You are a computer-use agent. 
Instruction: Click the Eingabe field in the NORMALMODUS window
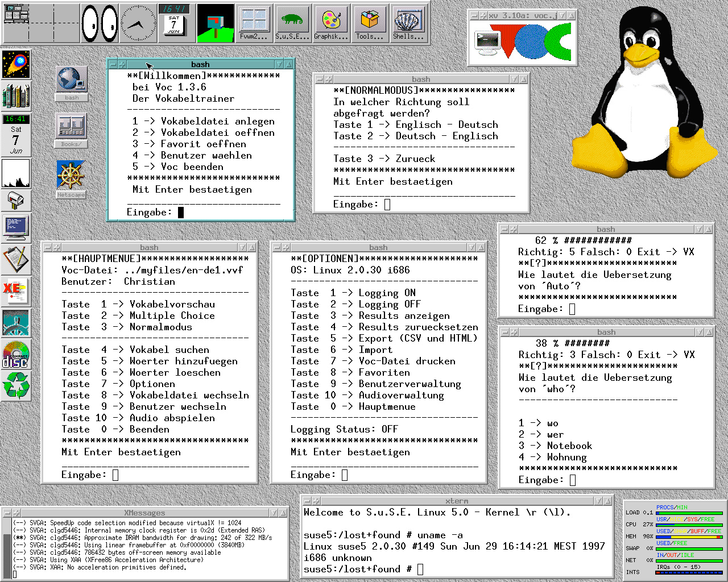click(387, 205)
